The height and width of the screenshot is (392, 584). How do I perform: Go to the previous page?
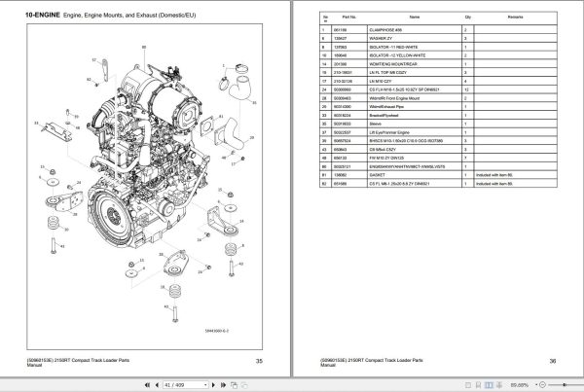pyautogui.click(x=157, y=385)
